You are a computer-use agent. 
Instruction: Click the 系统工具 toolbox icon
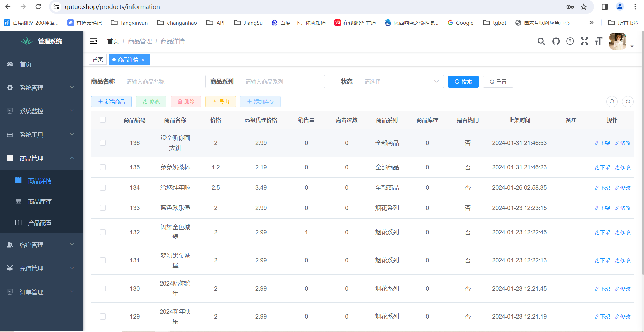10,135
